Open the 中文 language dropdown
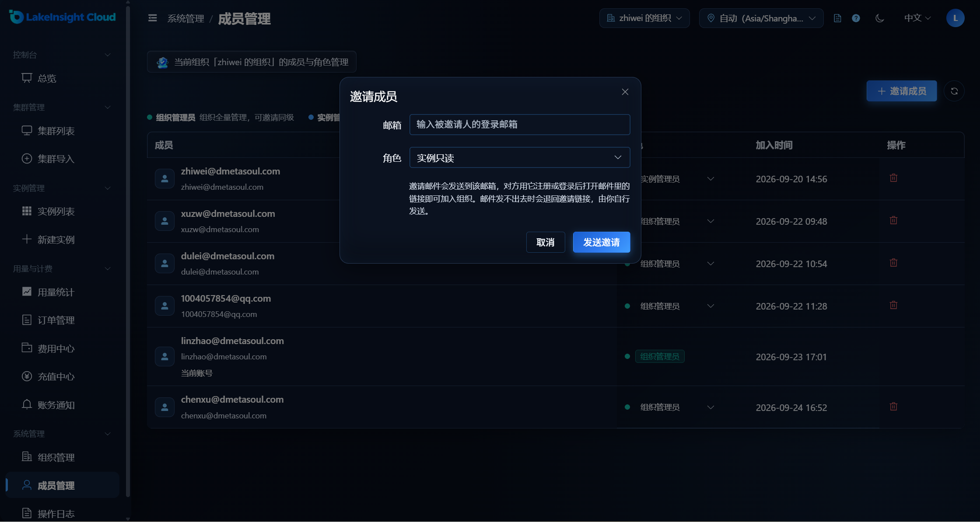980x522 pixels. coord(917,18)
